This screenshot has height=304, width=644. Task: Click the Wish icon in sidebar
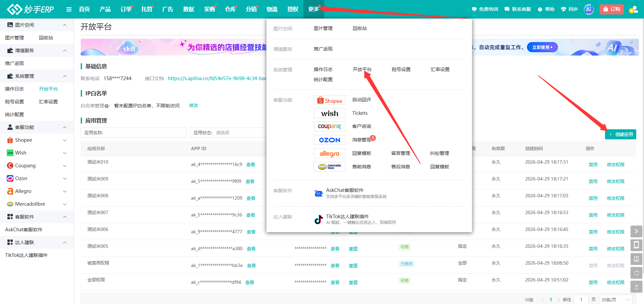tap(10, 153)
